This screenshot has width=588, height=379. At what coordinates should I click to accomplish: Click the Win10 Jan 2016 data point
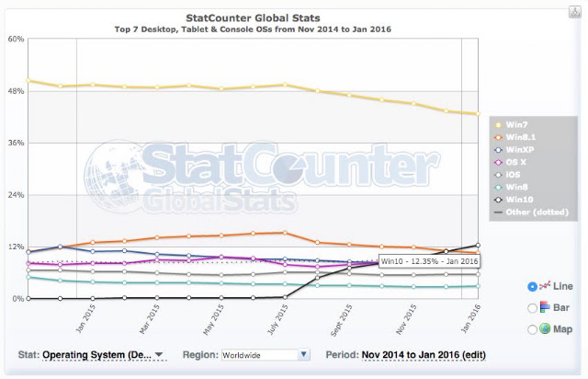pyautogui.click(x=478, y=246)
